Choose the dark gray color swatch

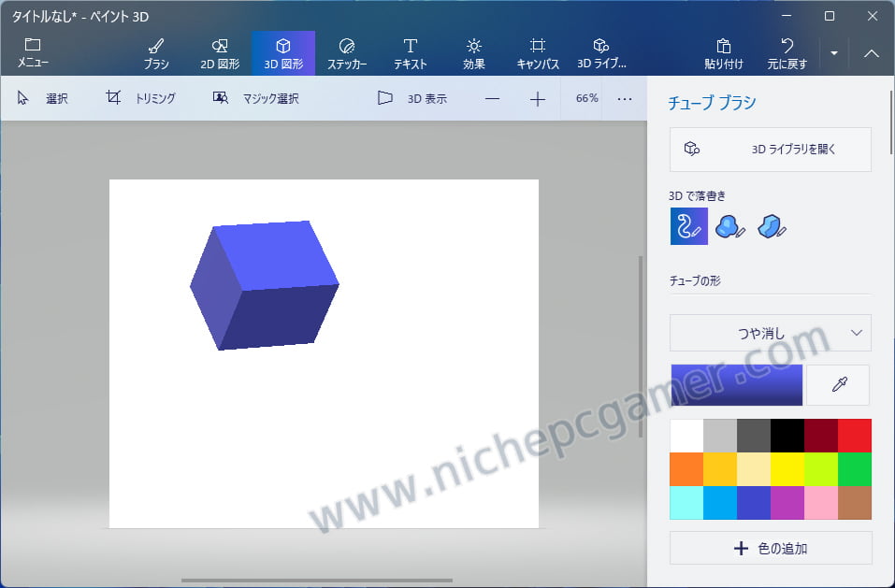(x=754, y=436)
